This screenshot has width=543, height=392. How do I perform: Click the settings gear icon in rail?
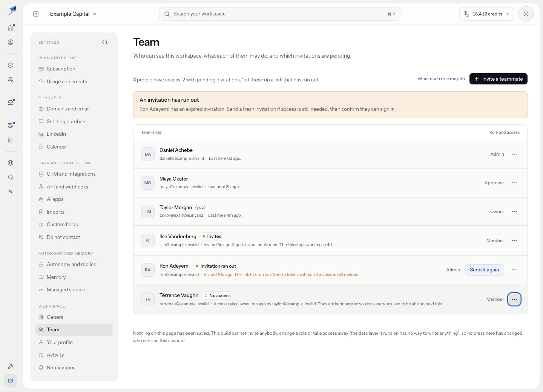point(11,381)
